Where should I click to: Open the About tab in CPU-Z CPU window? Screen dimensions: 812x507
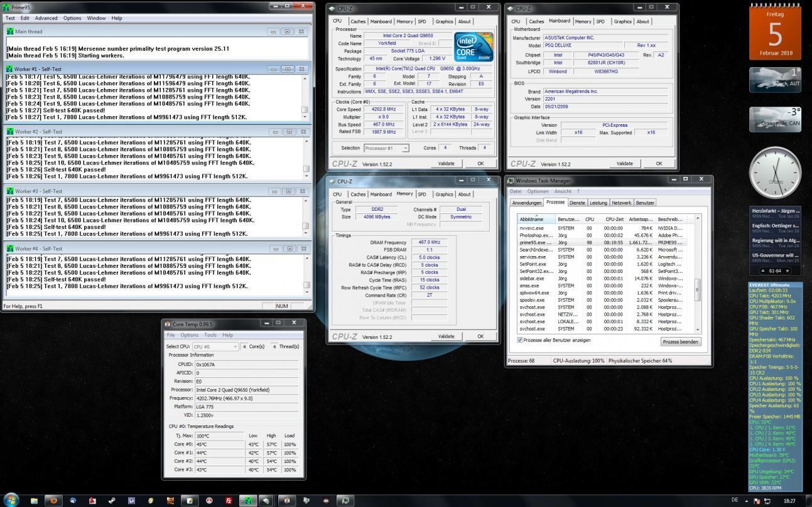tap(464, 21)
